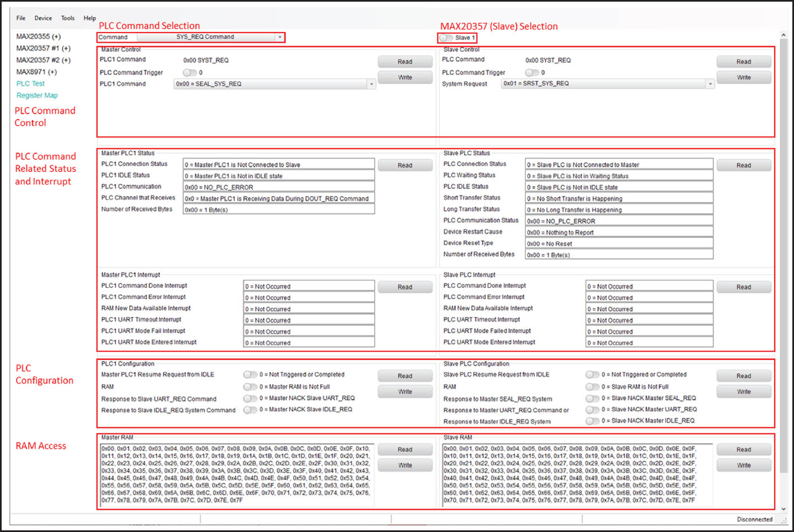The width and height of the screenshot is (794, 532).
Task: Enable Master PLC1 Resume Request from IDLE
Action: pos(250,375)
